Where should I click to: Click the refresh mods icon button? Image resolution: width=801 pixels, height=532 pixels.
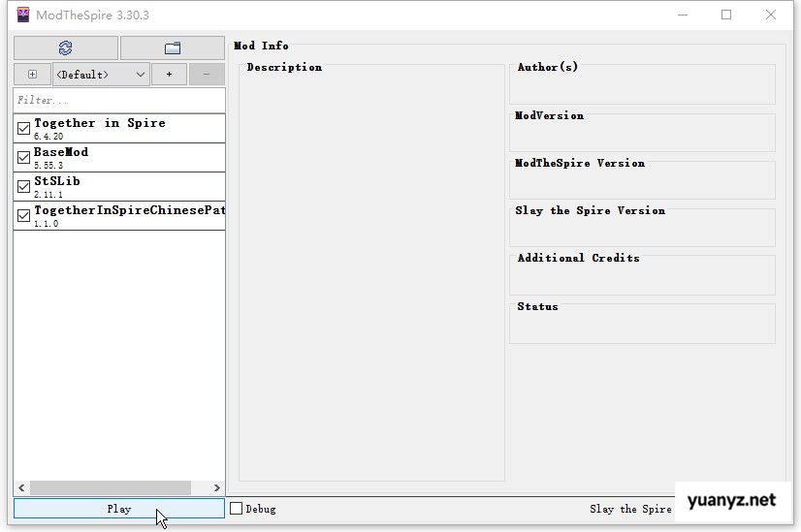66,48
